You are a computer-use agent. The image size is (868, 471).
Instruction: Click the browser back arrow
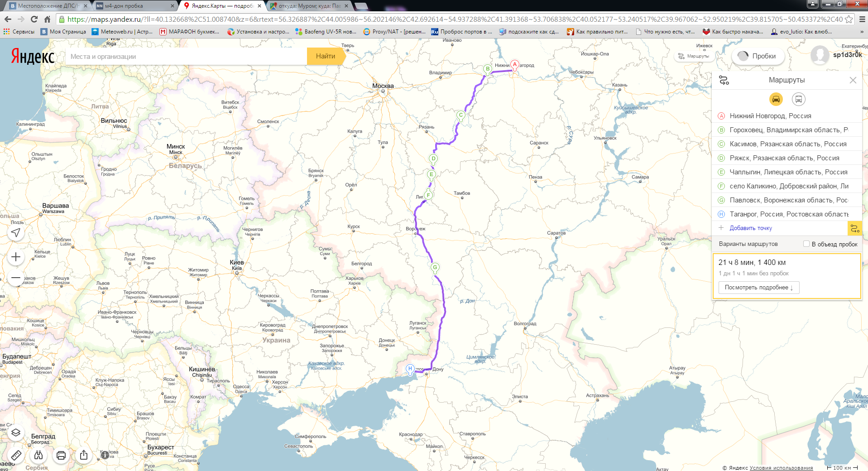pyautogui.click(x=8, y=19)
